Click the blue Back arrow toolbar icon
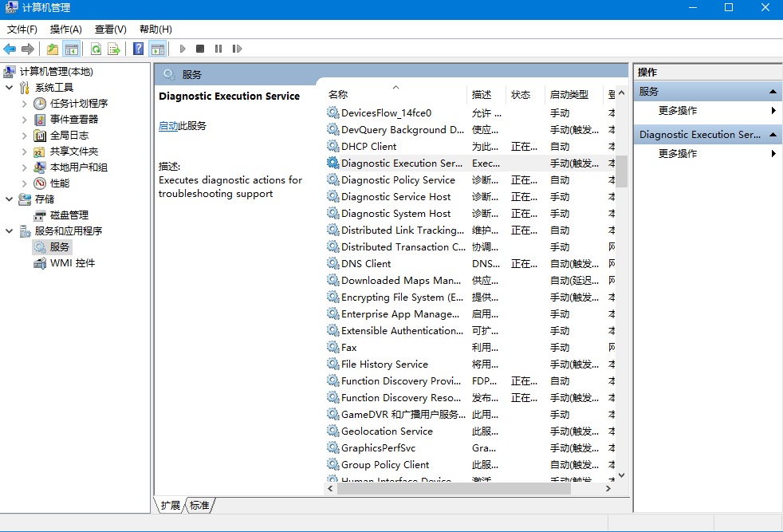The width and height of the screenshot is (783, 532). tap(10, 49)
